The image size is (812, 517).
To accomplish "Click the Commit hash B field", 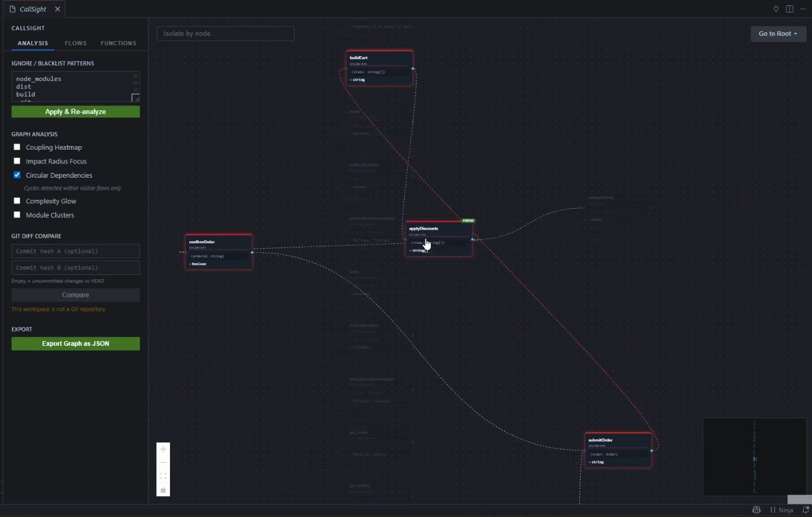I will tap(76, 268).
